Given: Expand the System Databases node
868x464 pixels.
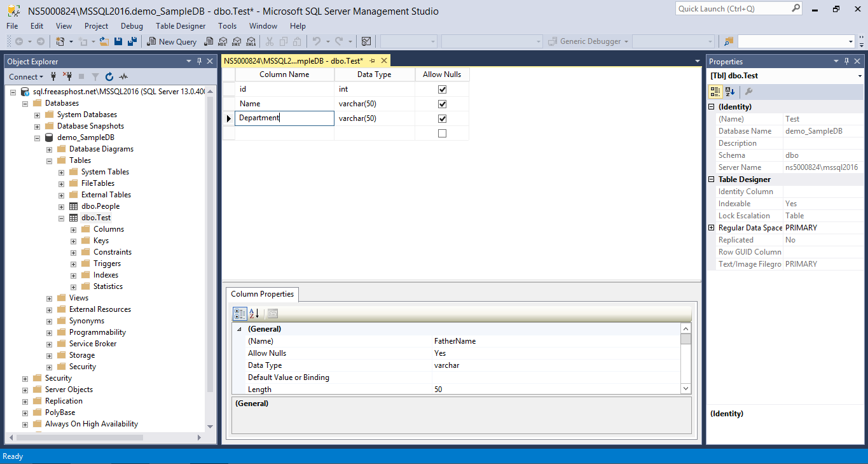Looking at the screenshot, I should tap(37, 115).
